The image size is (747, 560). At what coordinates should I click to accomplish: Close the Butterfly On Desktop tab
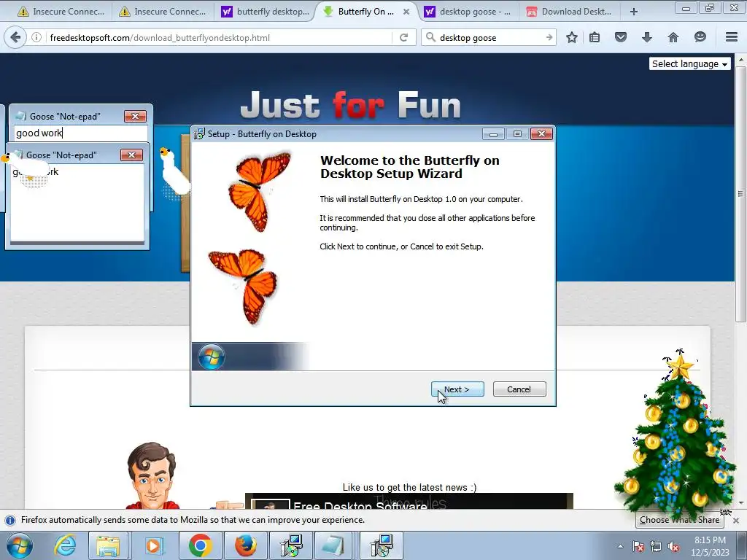pos(406,12)
